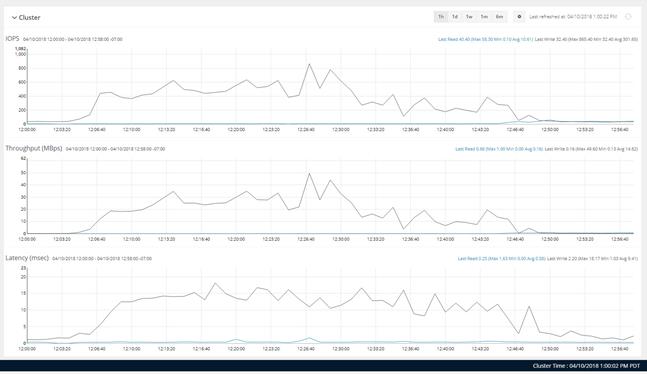Click the IOPS chart date range text

73,39
